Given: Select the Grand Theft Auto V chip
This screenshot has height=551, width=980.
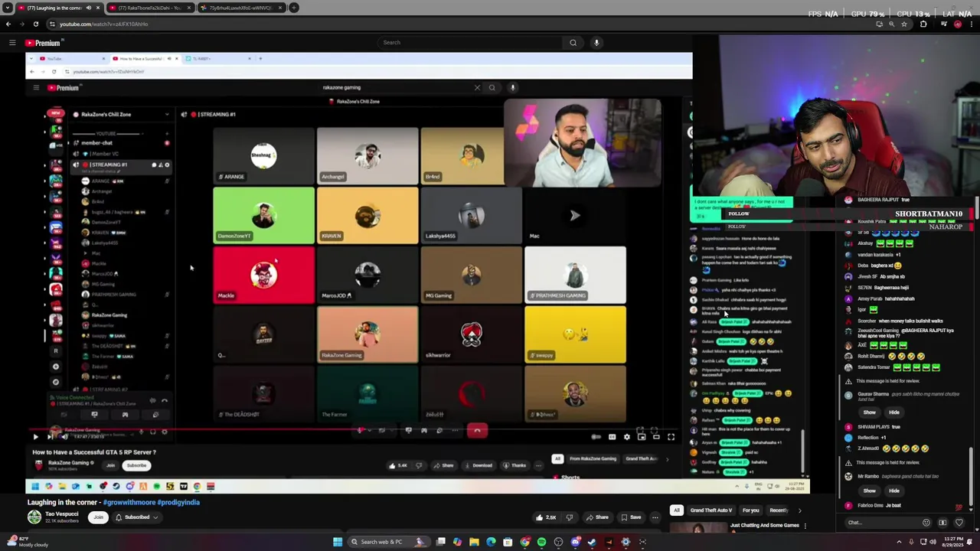Looking at the screenshot, I should (x=711, y=510).
